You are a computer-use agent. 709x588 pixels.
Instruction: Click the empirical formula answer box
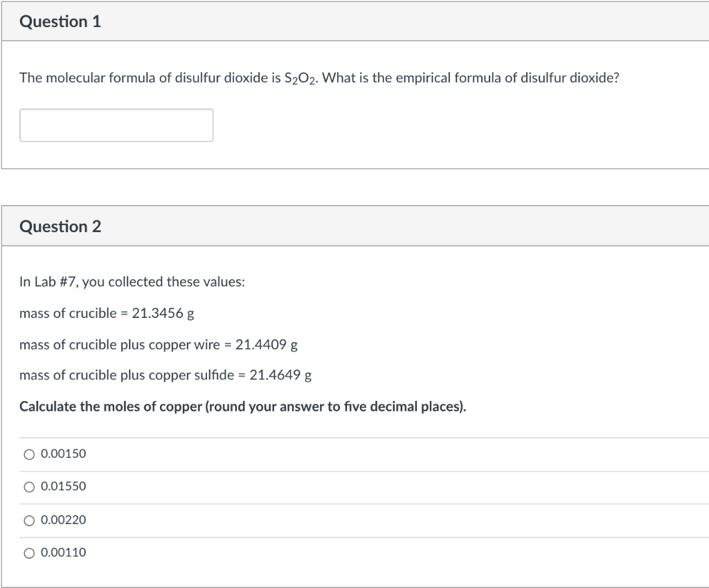[x=116, y=125]
